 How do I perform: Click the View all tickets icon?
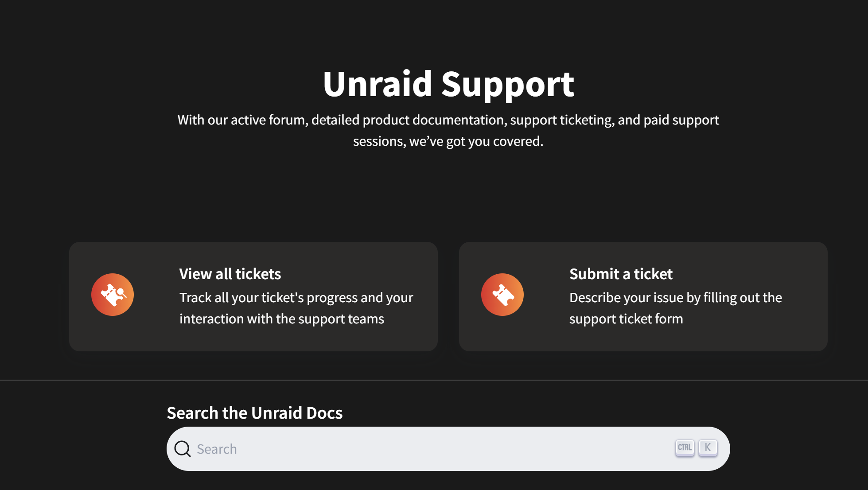click(113, 295)
